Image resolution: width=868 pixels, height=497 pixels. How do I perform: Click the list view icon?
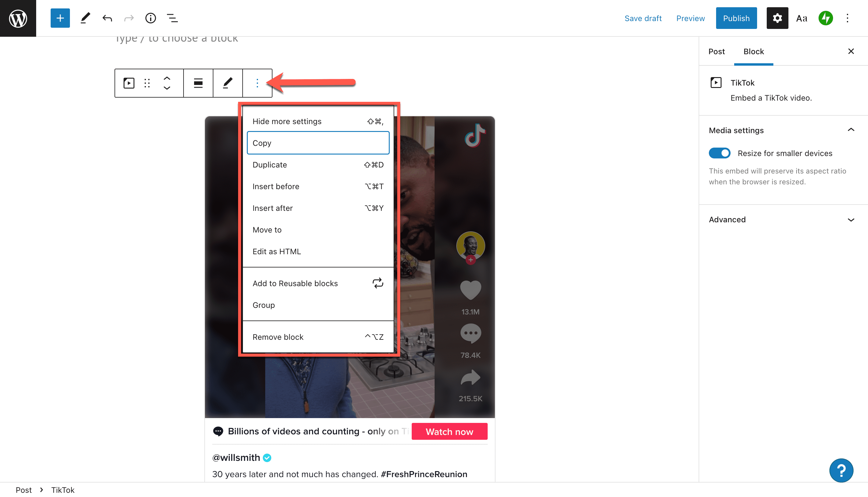[x=172, y=18]
